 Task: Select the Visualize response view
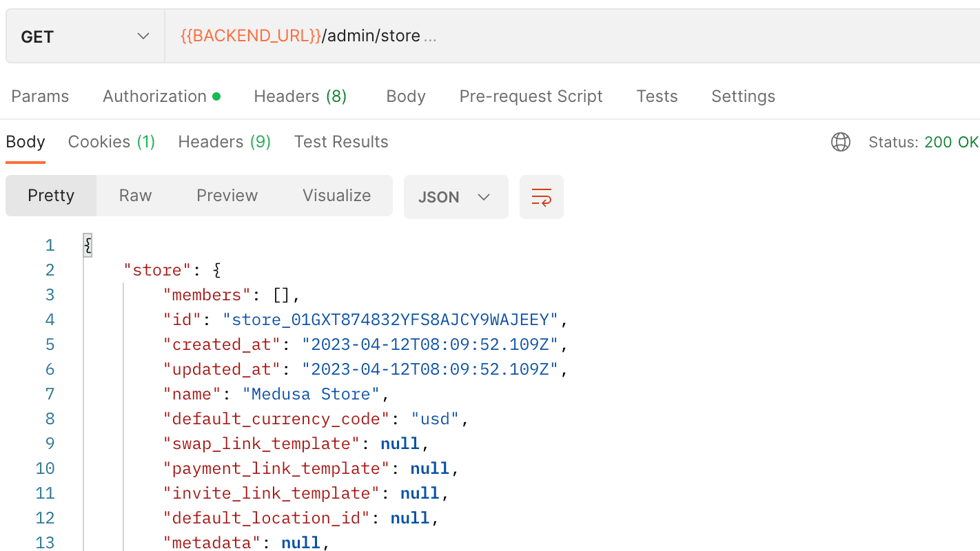point(336,195)
